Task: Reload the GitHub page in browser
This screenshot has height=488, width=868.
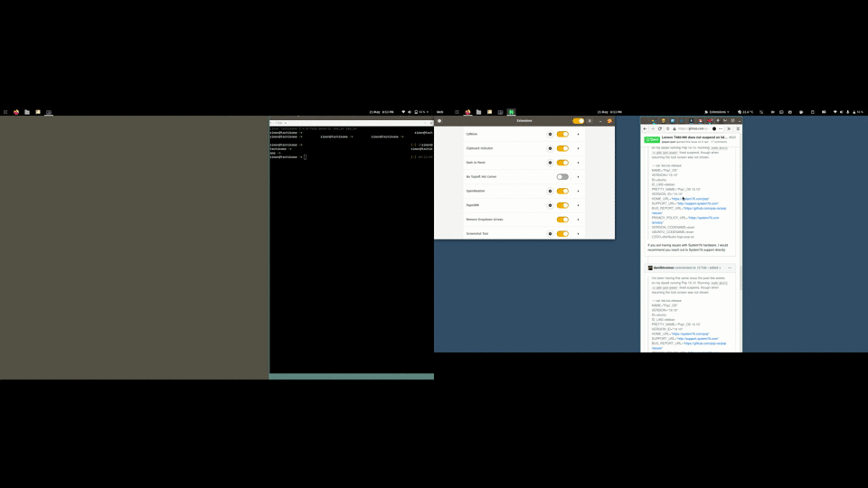Action: click(660, 128)
